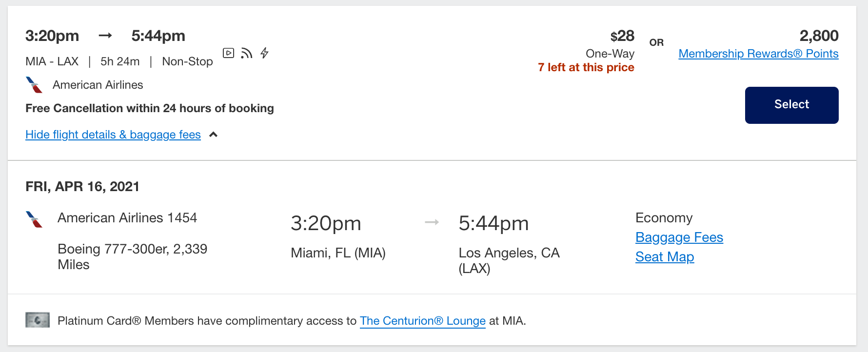Click the Select button

point(791,104)
